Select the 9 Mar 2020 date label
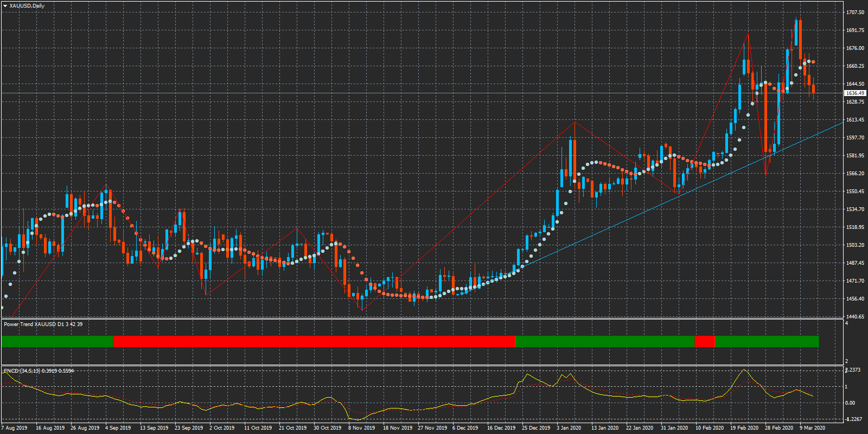This screenshot has width=868, height=434. pyautogui.click(x=812, y=428)
